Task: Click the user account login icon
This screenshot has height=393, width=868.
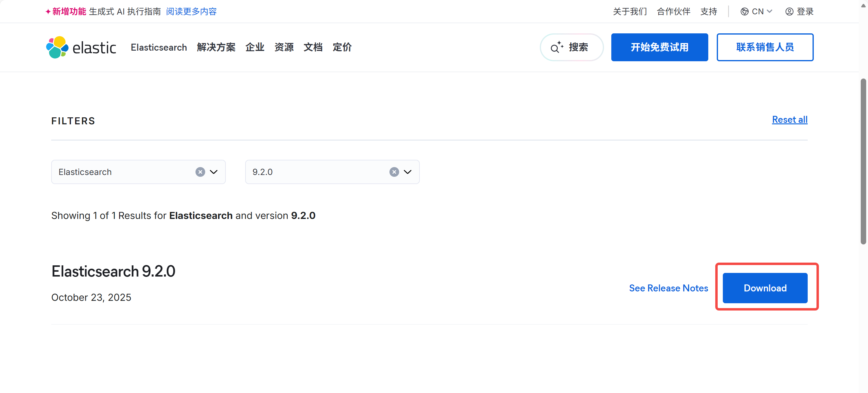Action: [789, 12]
